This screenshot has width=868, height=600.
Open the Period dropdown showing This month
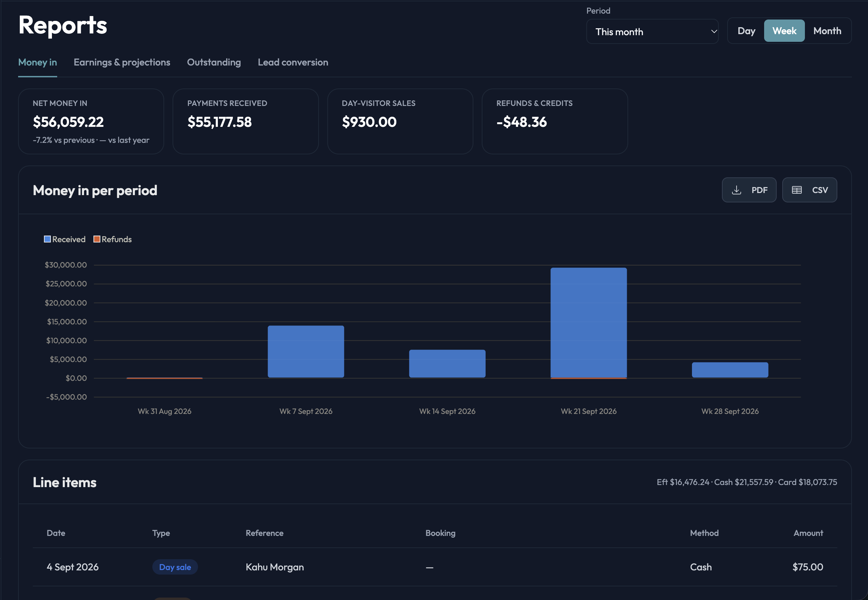(x=652, y=32)
